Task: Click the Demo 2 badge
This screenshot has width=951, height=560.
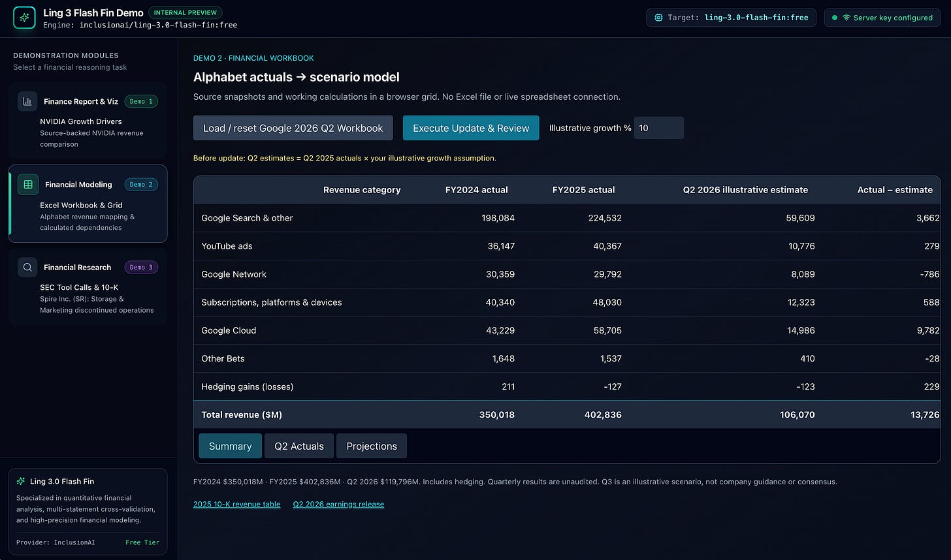Action: (141, 185)
